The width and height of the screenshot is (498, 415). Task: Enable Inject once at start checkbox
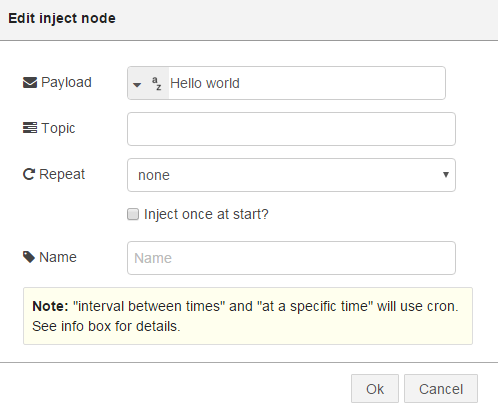click(x=133, y=214)
